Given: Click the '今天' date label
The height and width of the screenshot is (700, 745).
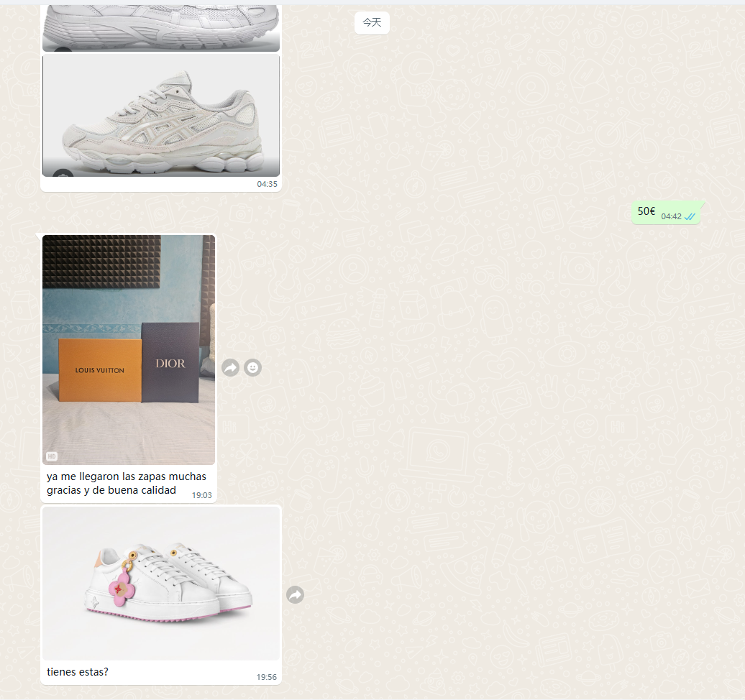Looking at the screenshot, I should click(372, 22).
